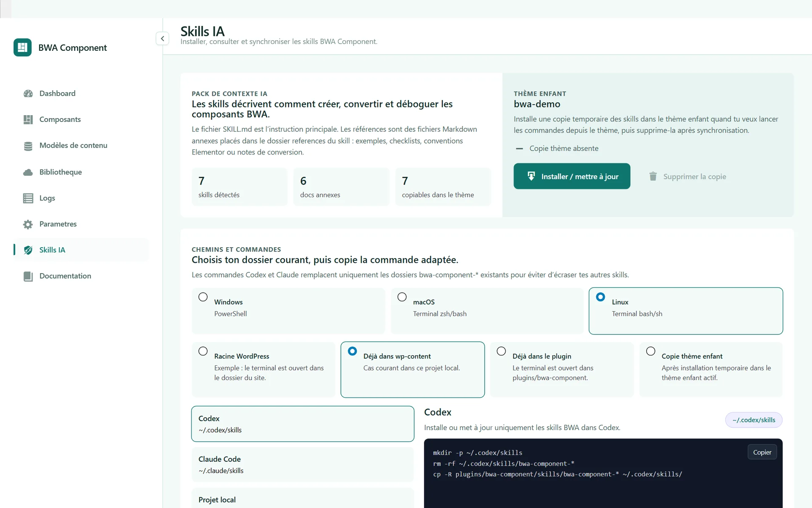Viewport: 812px width, 508px height.
Task: Click Installer / mettre à jour button
Action: pos(572,176)
